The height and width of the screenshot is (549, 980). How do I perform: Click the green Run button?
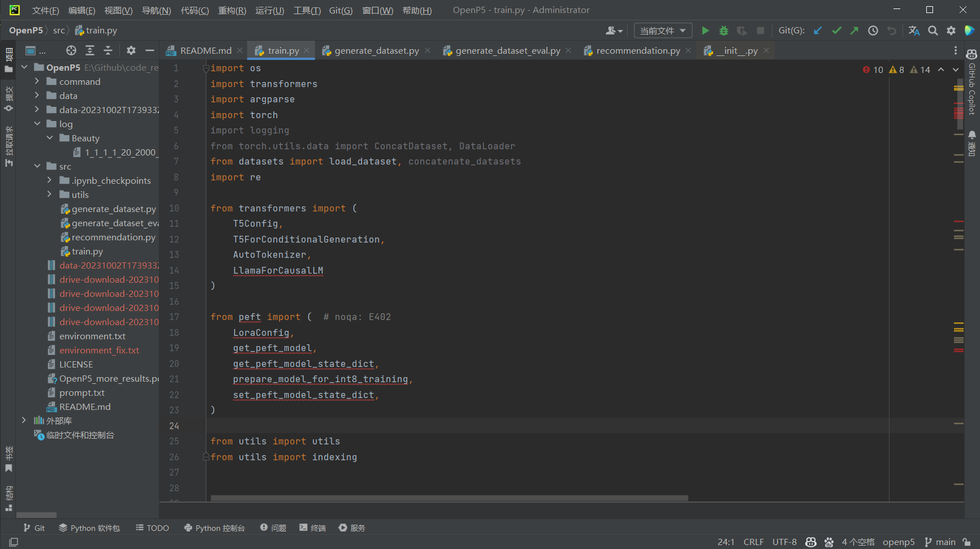click(705, 31)
